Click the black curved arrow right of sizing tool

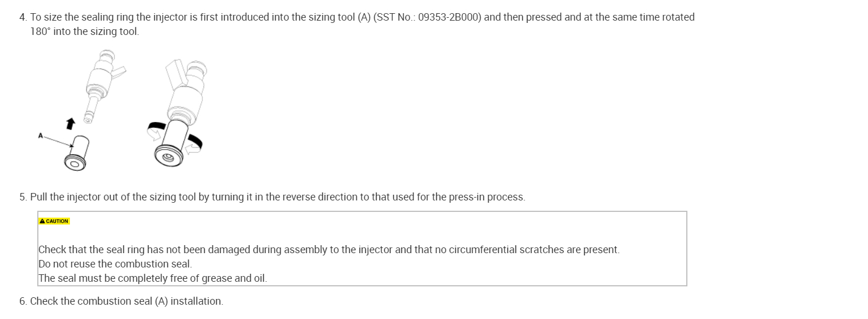pyautogui.click(x=196, y=139)
